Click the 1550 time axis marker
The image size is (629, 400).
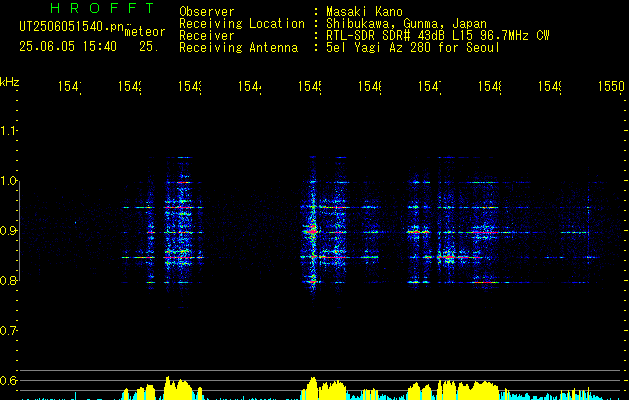[x=611, y=87]
